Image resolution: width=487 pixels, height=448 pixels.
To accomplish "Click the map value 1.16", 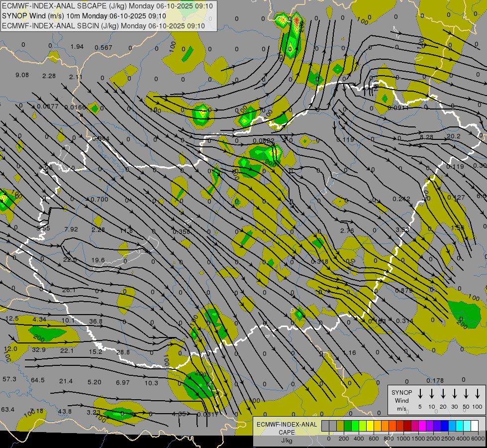I will coord(349,352).
